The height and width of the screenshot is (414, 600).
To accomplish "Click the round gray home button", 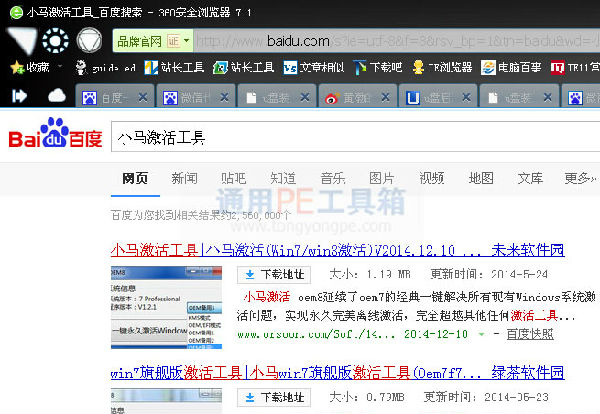I will click(x=89, y=40).
